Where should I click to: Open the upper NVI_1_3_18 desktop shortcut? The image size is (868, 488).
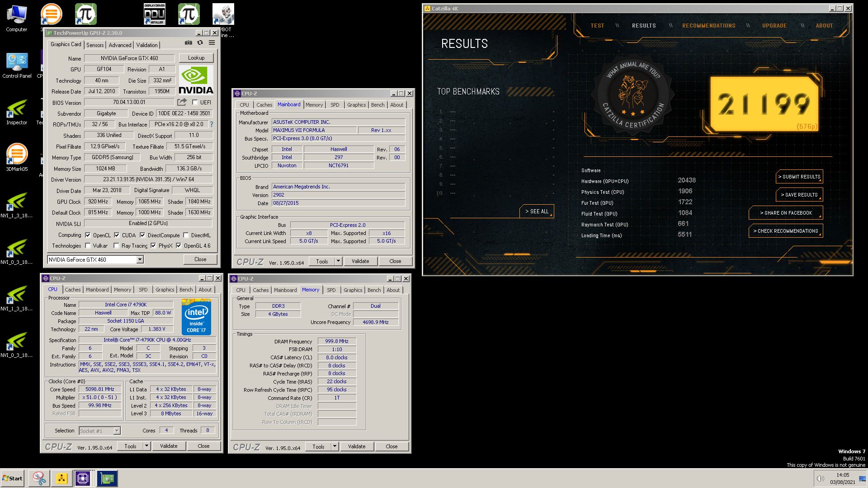[x=17, y=205]
